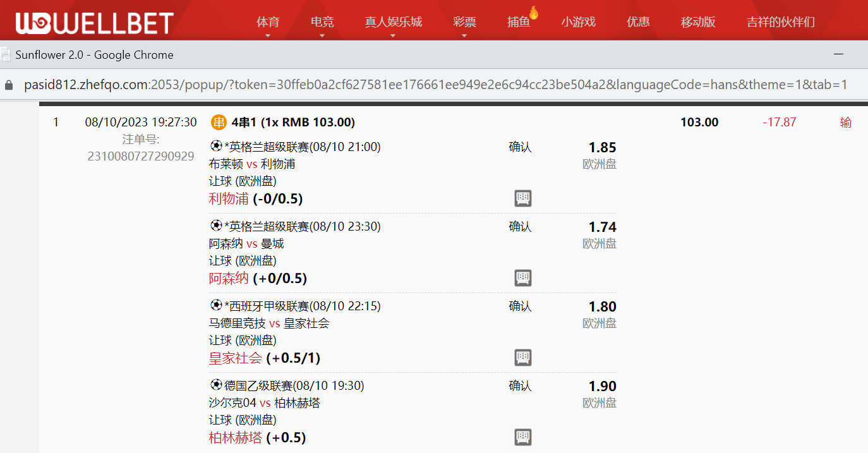Screen dimensions: 868x453
Task: Click the 沙尔克04 vs 柏林赫塔 match line
Action: click(265, 402)
